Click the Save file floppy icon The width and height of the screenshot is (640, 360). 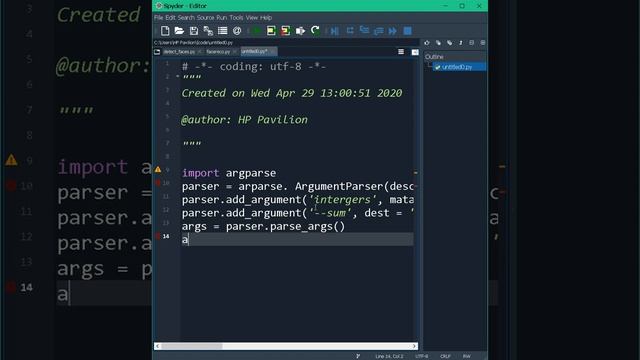point(194,31)
